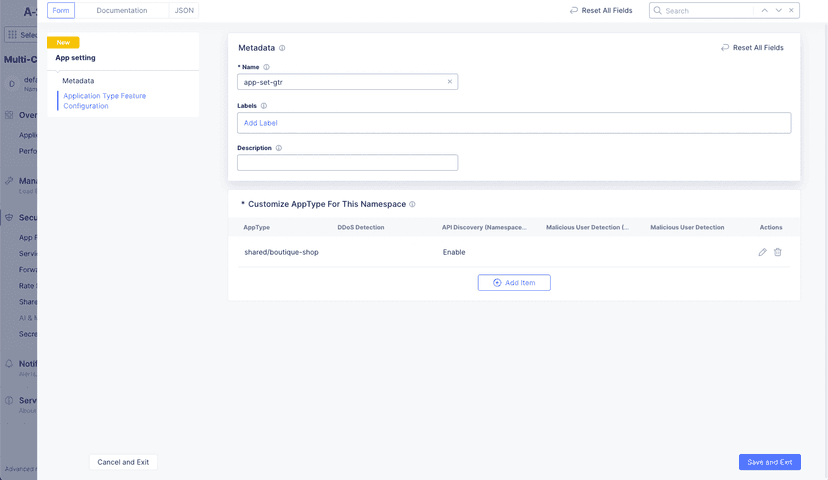Clear the Name field with the X icon

449,82
